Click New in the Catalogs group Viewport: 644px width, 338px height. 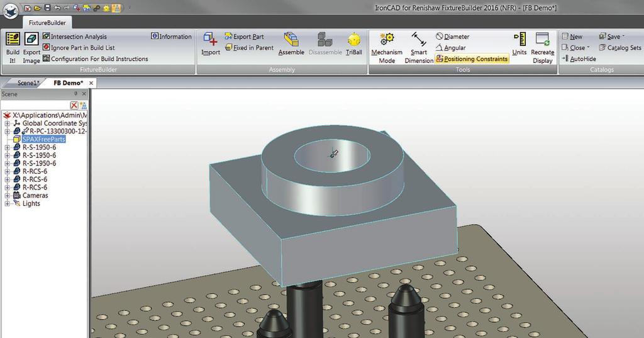tap(572, 37)
